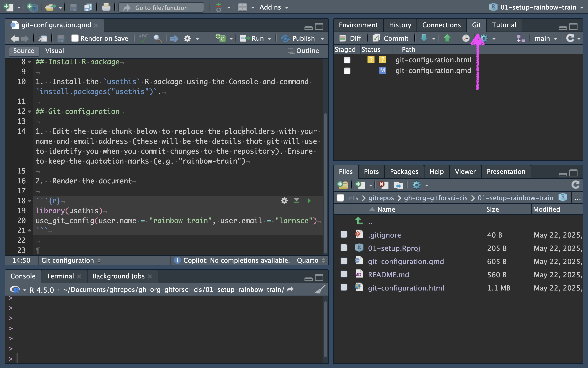Switch to the Terminal tab
Screen dimensions: 588x368
[x=60, y=276]
